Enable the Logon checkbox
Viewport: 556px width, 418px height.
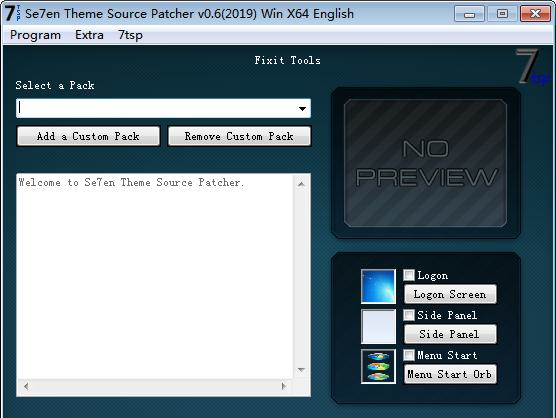[409, 275]
